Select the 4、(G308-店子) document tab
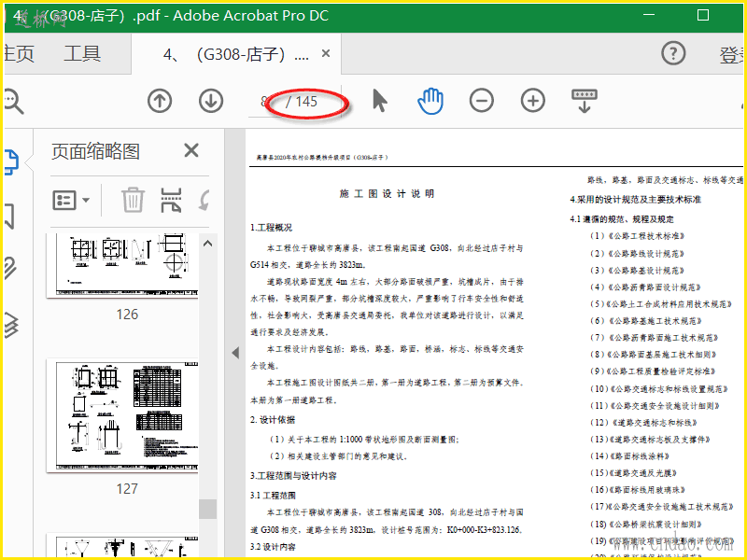The height and width of the screenshot is (560, 747). (236, 54)
